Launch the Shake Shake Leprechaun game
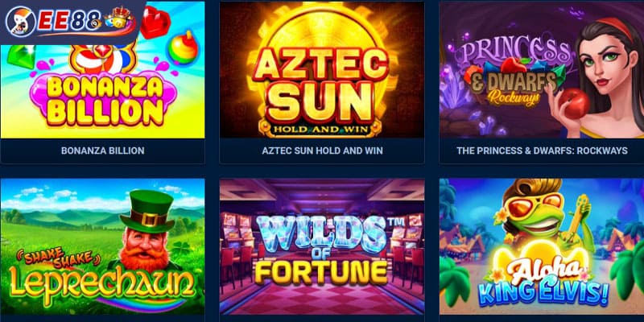This screenshot has height=322, width=644. pos(103,246)
